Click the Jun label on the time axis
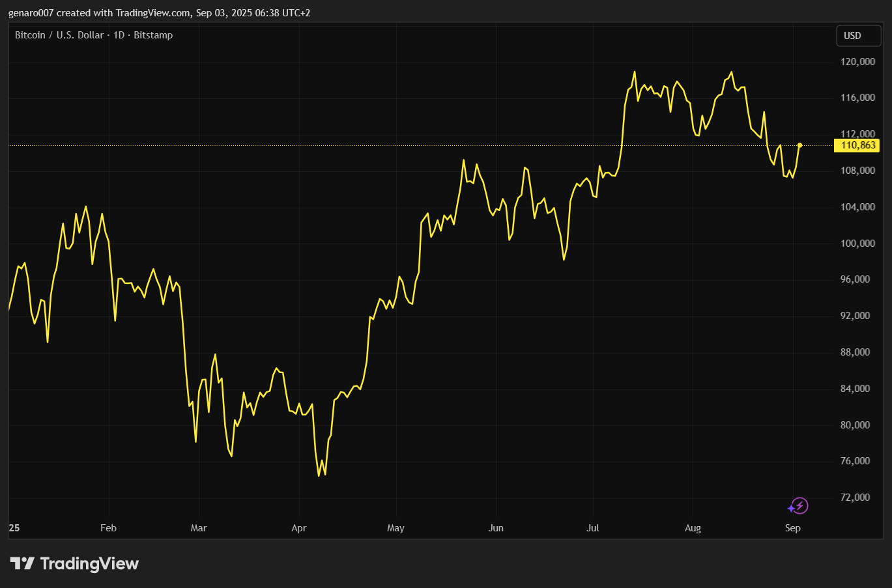Image resolution: width=892 pixels, height=588 pixels. 496,528
